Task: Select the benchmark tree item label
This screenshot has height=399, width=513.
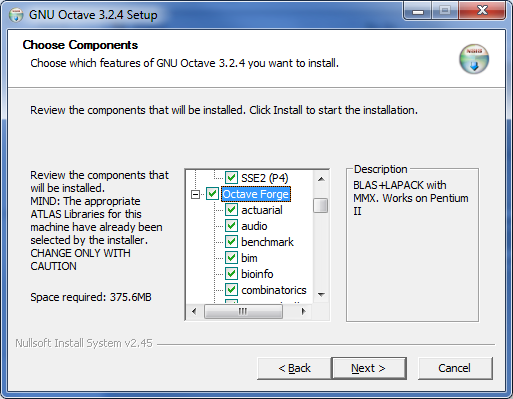Action: point(267,242)
